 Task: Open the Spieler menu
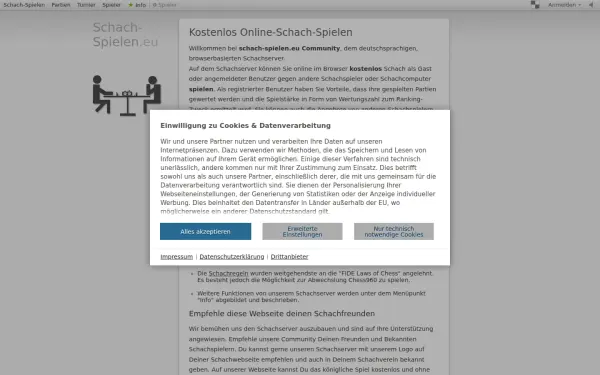point(111,5)
